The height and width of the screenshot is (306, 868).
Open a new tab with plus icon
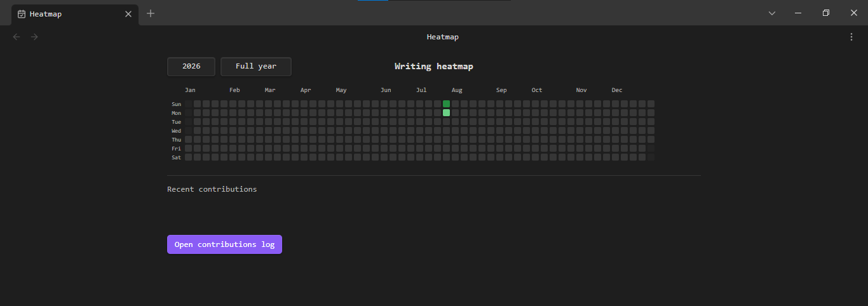point(151,13)
